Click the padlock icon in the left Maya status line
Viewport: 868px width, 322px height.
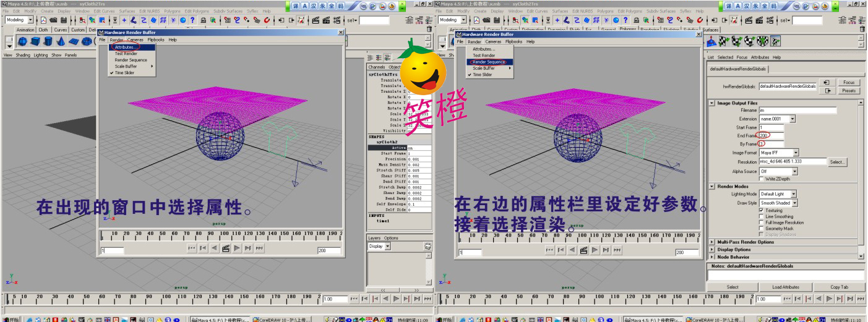pos(204,20)
